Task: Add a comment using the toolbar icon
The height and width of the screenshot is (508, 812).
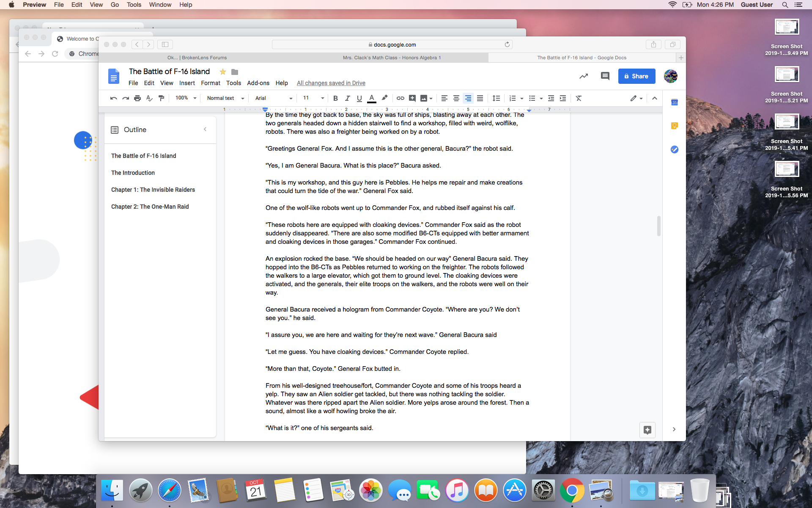Action: 412,98
